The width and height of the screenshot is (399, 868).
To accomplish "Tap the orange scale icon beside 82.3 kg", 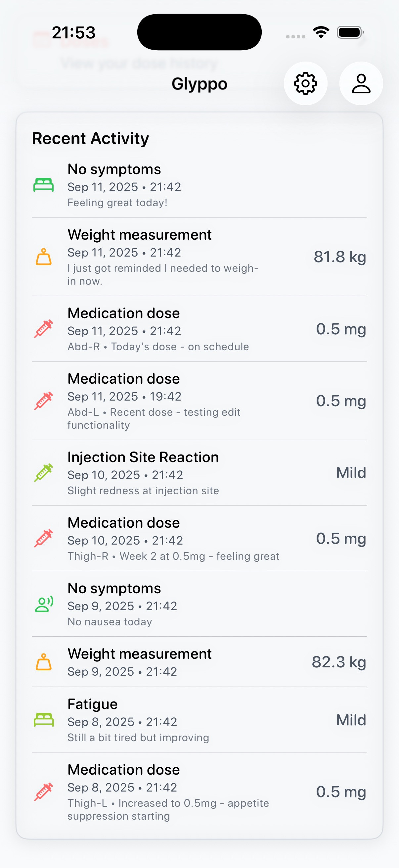I will [x=43, y=662].
